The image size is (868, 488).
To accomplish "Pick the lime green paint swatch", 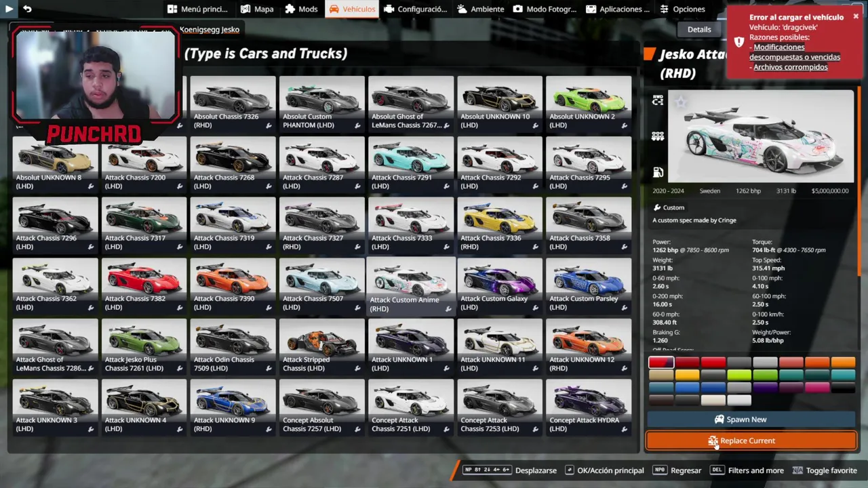I will (739, 375).
